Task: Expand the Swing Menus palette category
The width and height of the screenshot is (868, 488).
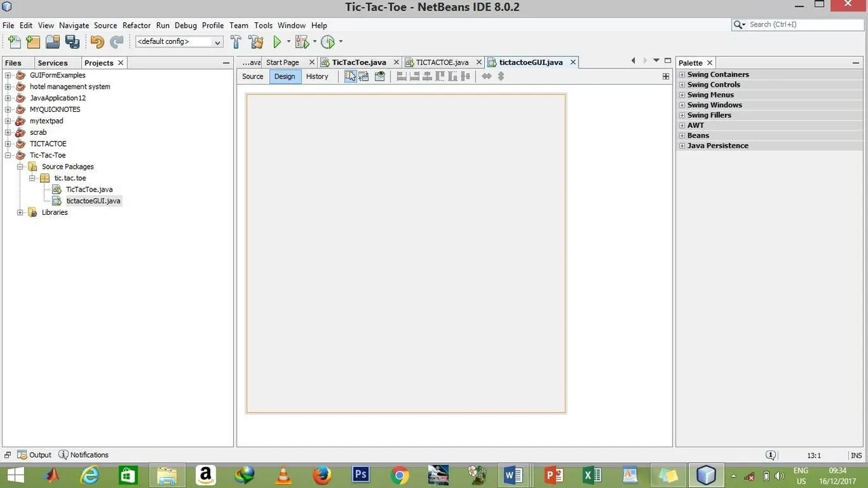Action: (x=682, y=95)
